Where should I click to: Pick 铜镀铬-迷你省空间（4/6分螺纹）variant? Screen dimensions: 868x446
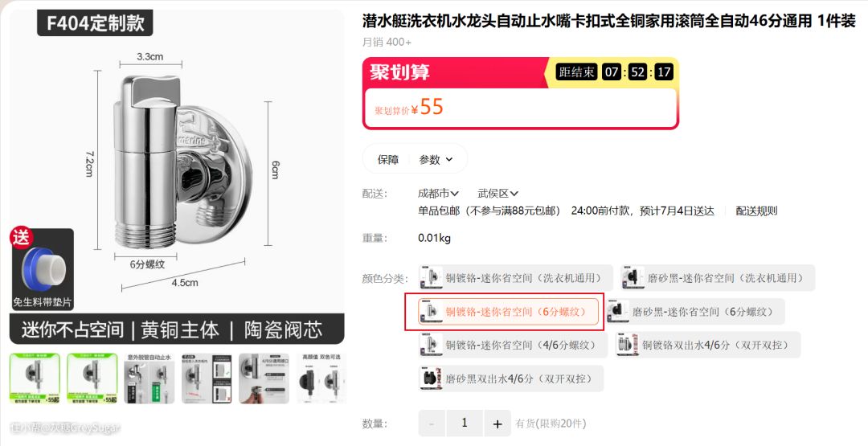[x=513, y=345]
